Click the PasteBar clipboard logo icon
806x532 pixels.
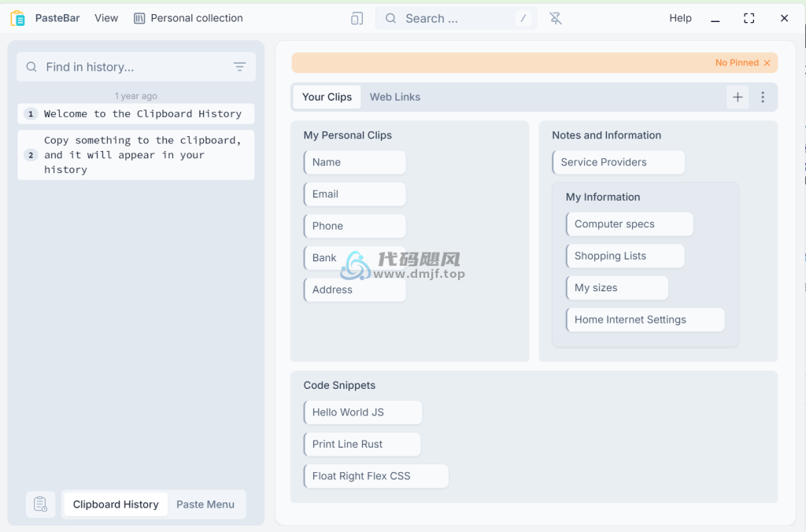(x=17, y=18)
